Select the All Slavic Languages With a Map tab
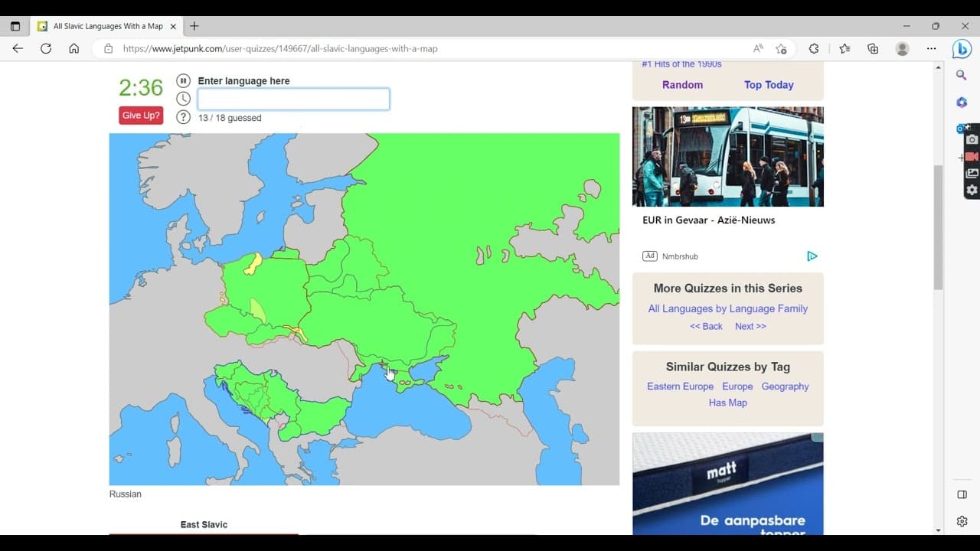 tap(107, 26)
